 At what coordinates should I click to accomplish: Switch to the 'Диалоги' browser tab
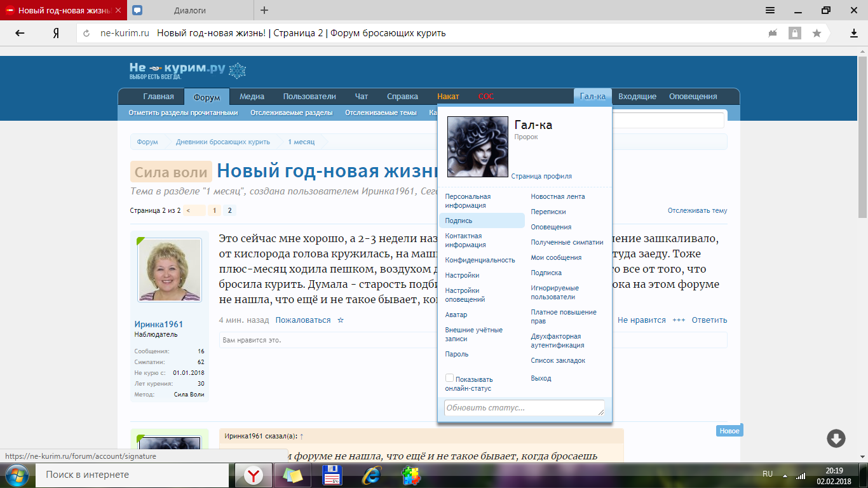pos(190,10)
